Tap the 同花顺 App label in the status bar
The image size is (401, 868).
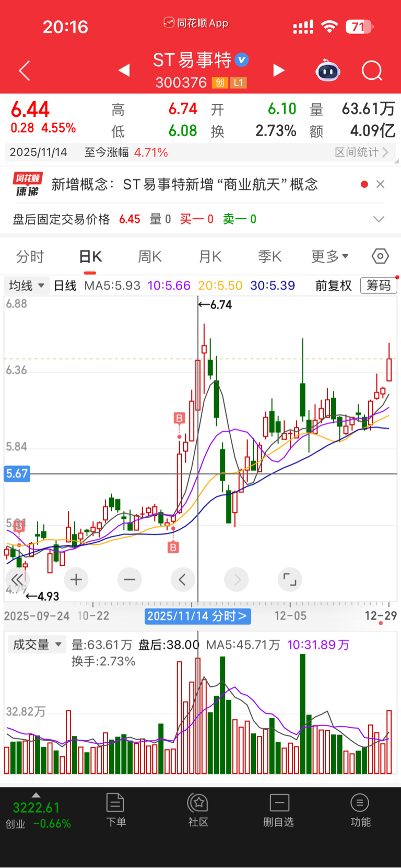click(196, 23)
